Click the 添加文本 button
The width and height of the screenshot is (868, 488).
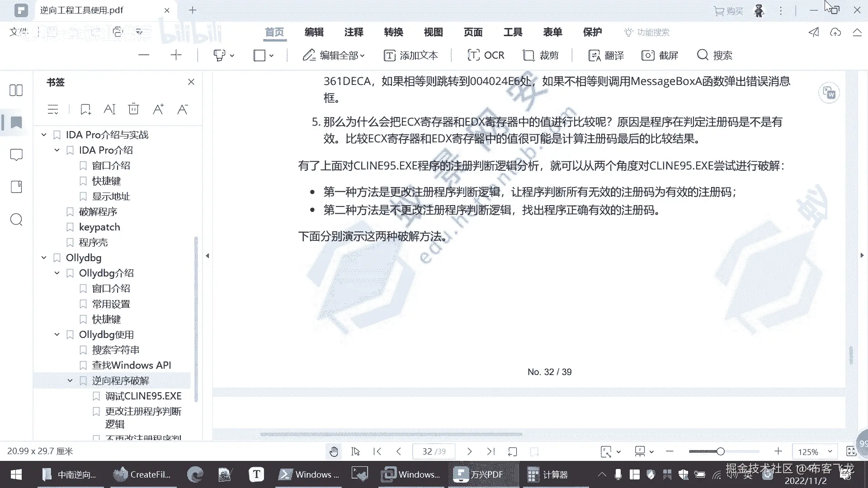[410, 55]
